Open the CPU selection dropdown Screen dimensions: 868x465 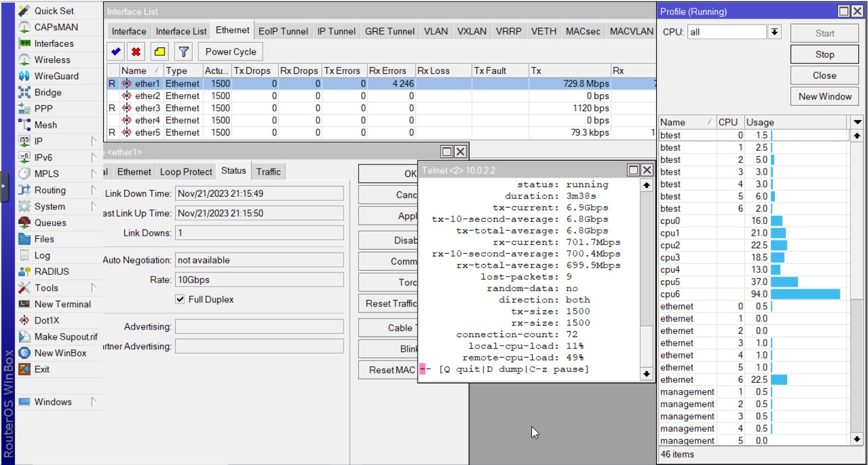click(x=775, y=32)
